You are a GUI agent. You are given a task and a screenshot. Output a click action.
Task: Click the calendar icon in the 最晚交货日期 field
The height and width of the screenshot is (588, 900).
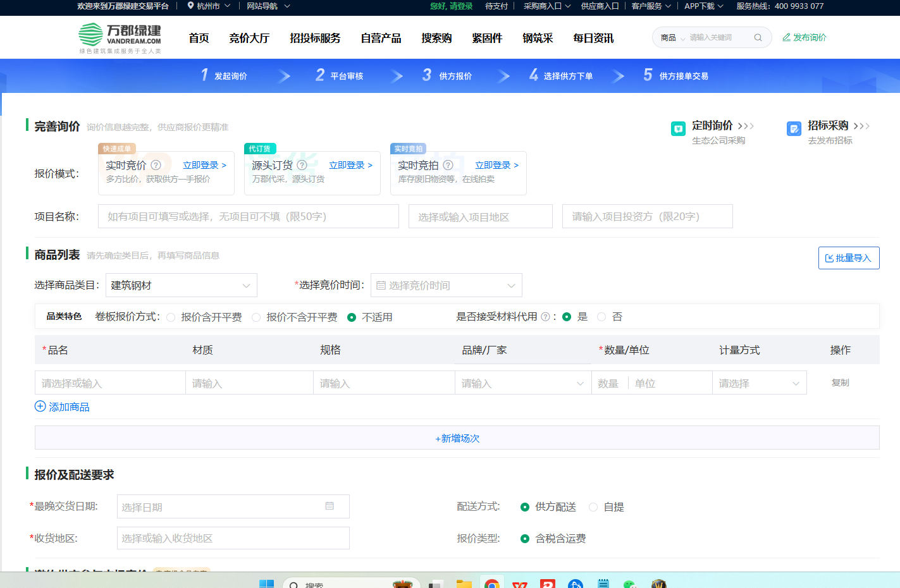tap(330, 506)
